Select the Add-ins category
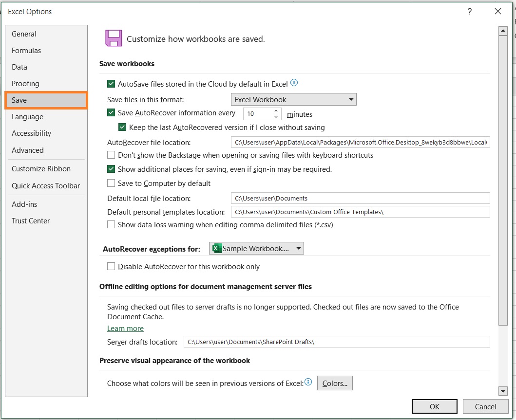Screen dimensions: 516x420 pos(46,204)
